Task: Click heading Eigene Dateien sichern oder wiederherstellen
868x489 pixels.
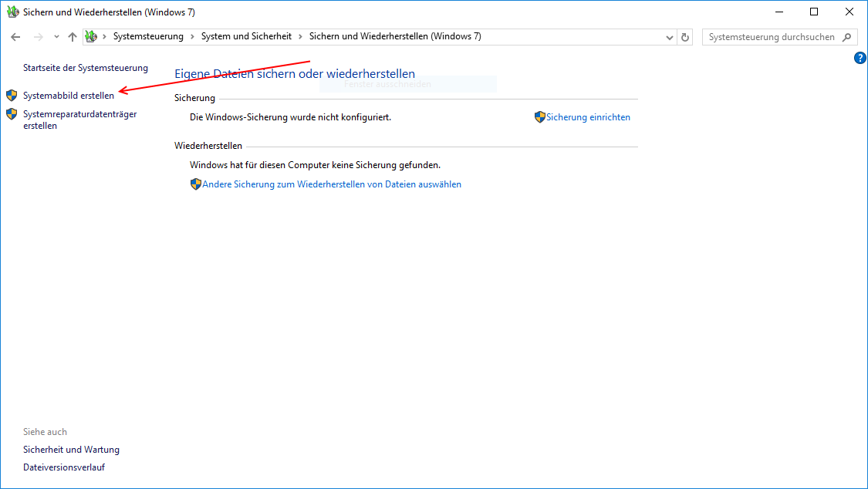Action: pos(295,73)
